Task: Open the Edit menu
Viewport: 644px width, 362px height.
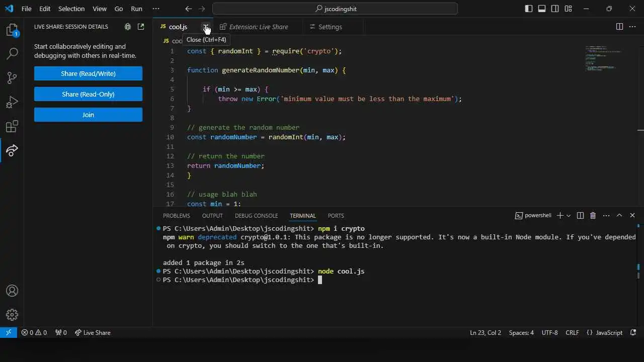Action: click(45, 9)
